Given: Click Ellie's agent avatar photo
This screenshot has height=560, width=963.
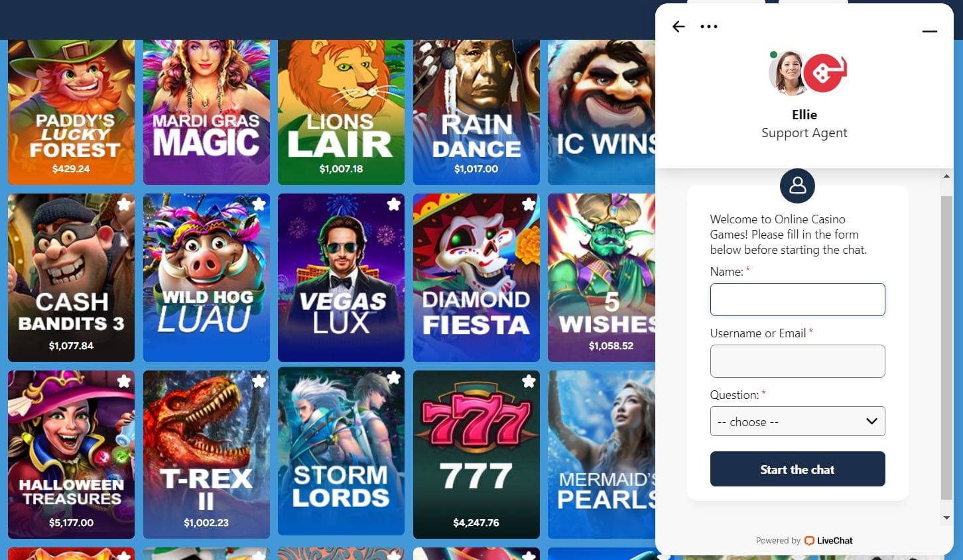Looking at the screenshot, I should point(787,72).
